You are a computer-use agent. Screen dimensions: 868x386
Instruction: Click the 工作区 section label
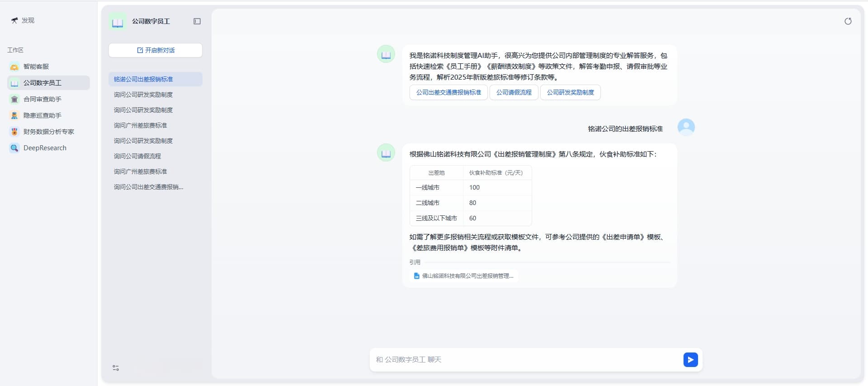pos(15,50)
